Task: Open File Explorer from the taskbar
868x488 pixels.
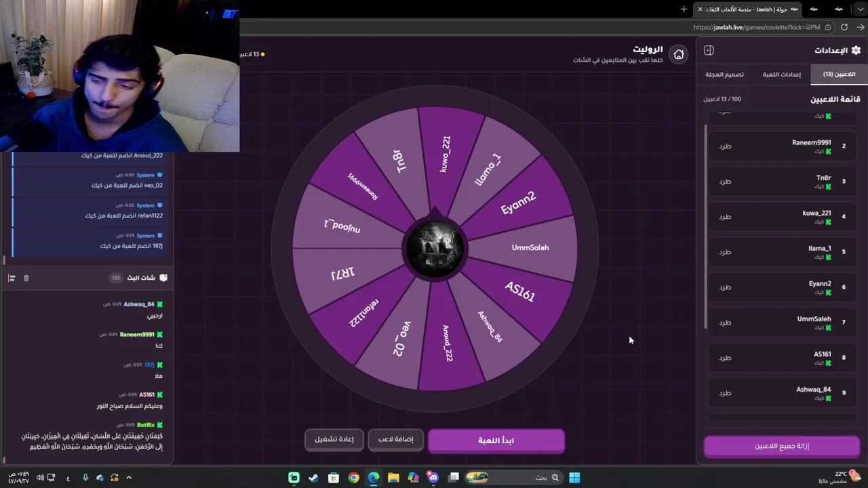Action: pyautogui.click(x=393, y=478)
